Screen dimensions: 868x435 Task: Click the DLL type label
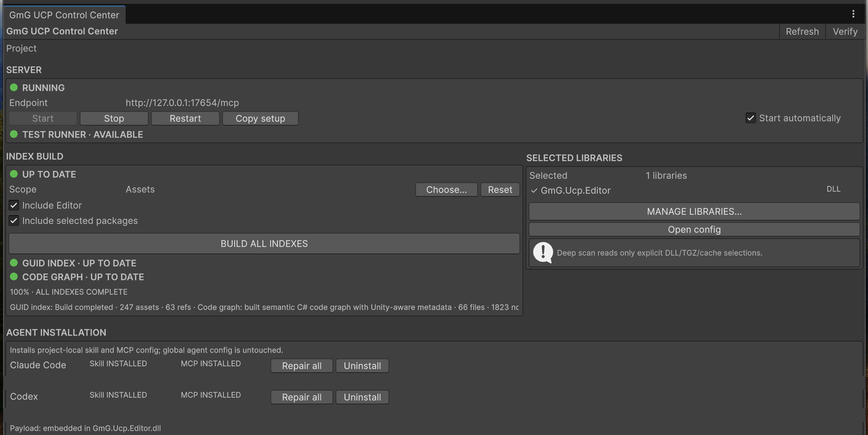click(833, 189)
